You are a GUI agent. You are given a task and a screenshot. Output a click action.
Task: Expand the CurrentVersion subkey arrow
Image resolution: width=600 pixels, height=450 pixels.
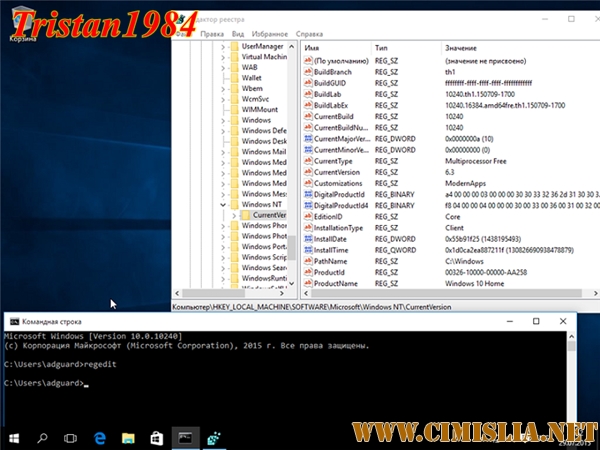point(236,215)
